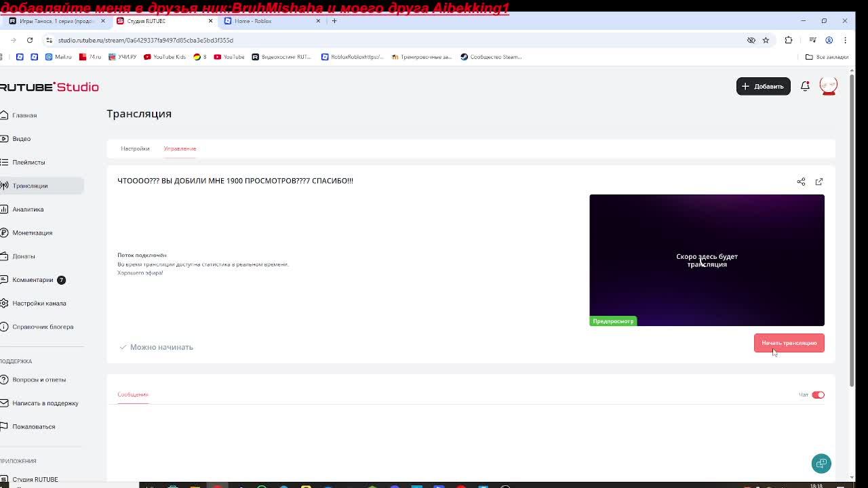Open the browser extensions puzzle icon
Screen dimensions: 868x488
click(x=788, y=40)
